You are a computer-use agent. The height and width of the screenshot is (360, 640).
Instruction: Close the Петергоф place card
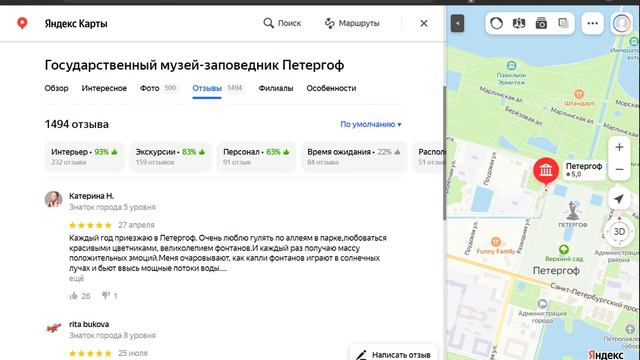tap(424, 24)
